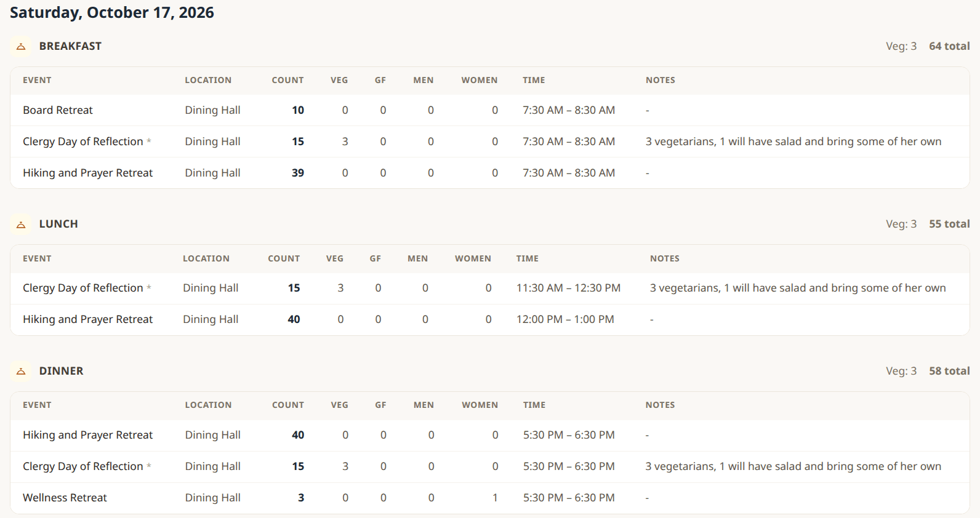This screenshot has width=980, height=518.
Task: Open Hiking and Prayer Retreat in Breakfast
Action: 87,173
